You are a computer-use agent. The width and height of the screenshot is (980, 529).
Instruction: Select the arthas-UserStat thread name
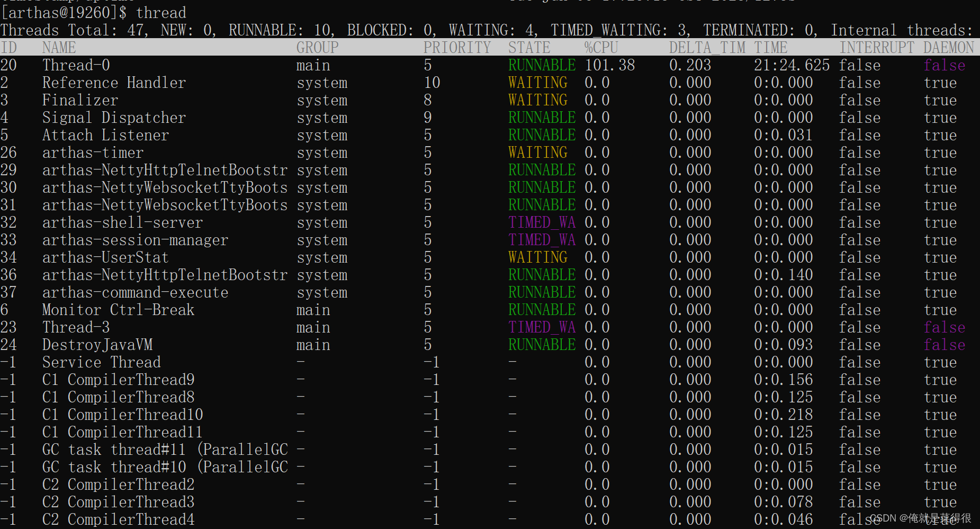click(106, 257)
